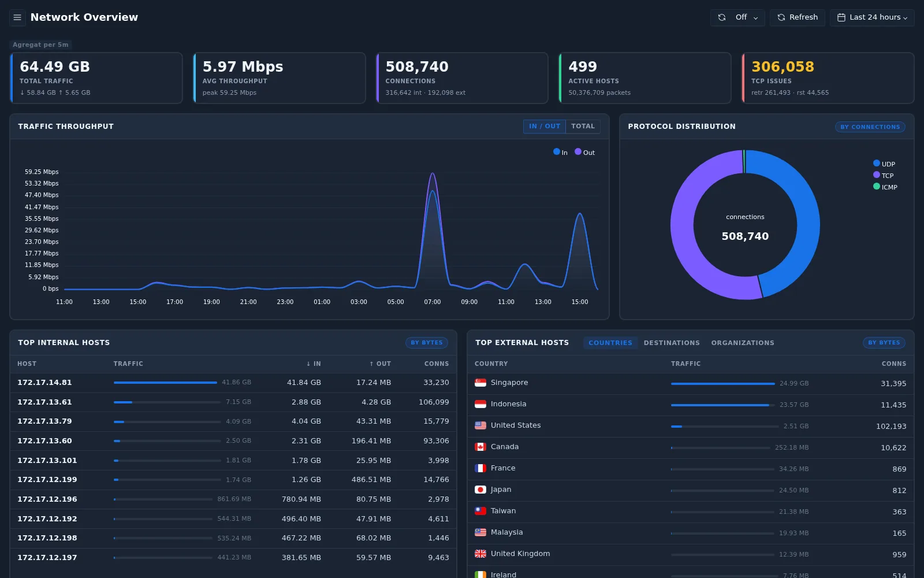This screenshot has width=924, height=578.
Task: Toggle the Out series legend dot
Action: click(x=578, y=151)
